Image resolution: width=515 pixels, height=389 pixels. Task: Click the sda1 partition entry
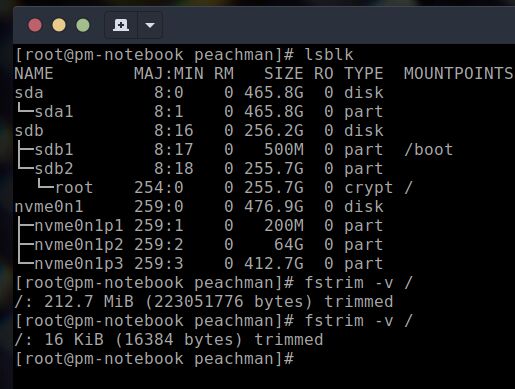click(54, 111)
